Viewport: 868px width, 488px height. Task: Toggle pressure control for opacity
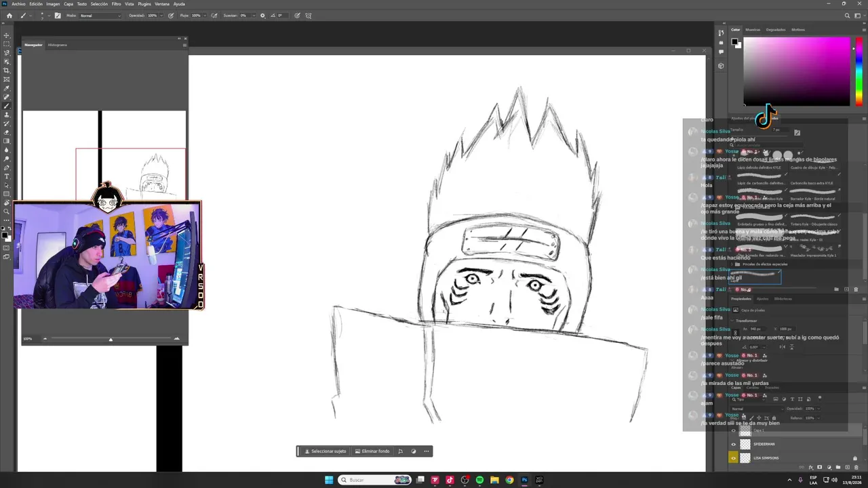[171, 16]
